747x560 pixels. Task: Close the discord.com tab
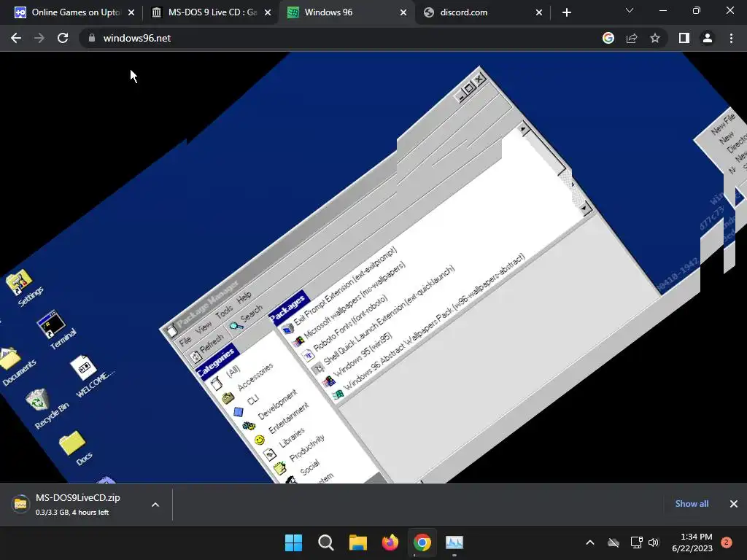click(x=539, y=13)
